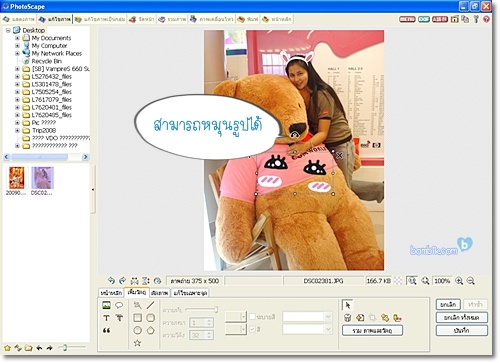Zoom in with the magnifier plus icon
This screenshot has height=363, width=500.
459,281
